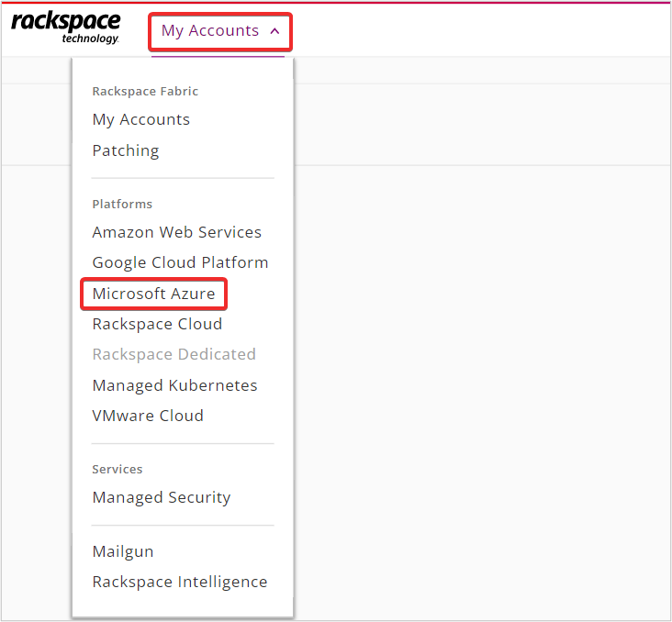Open the My Accounts top navigation menu

click(x=220, y=31)
